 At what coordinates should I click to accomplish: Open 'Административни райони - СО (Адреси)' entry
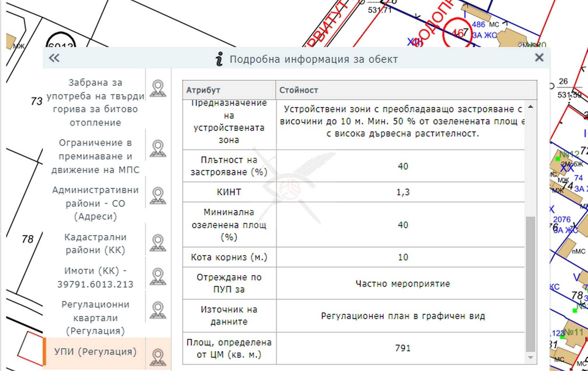(x=95, y=203)
